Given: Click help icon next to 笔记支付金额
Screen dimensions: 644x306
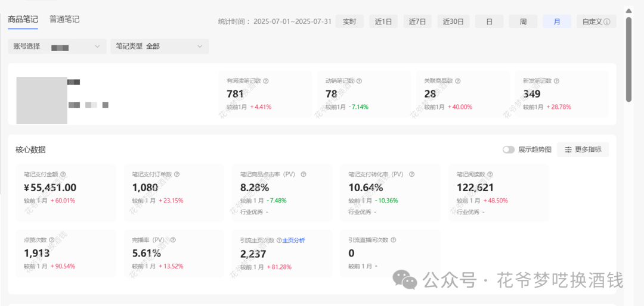Looking at the screenshot, I should 63,174.
